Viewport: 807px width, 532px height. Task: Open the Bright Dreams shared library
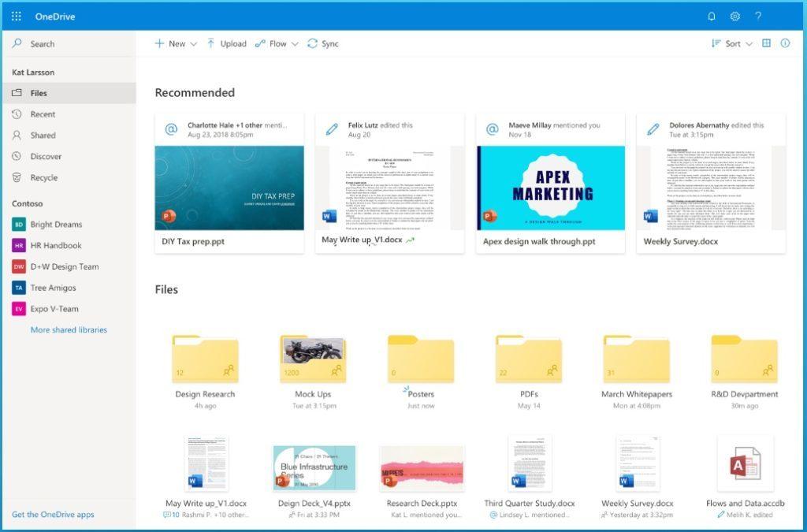(57, 224)
